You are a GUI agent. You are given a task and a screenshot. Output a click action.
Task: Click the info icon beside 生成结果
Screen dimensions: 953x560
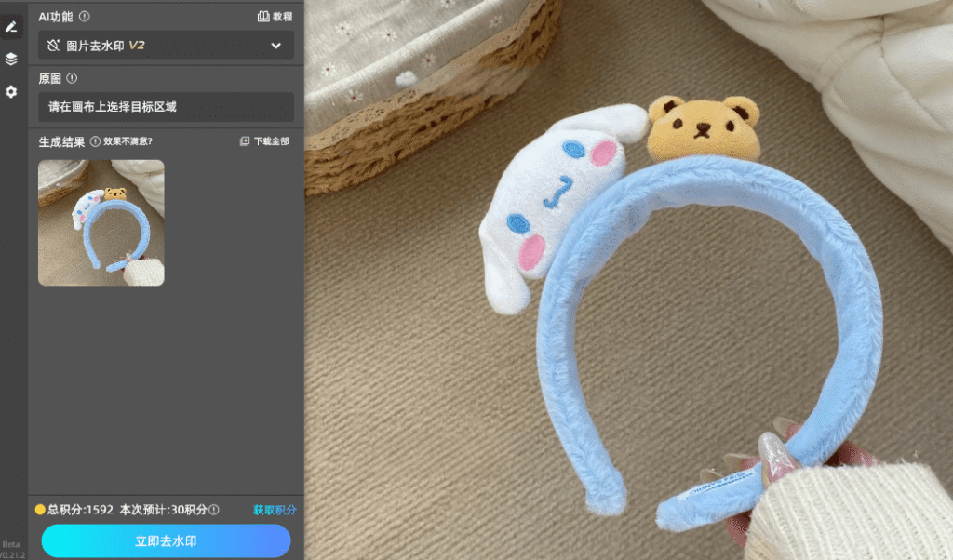(x=95, y=141)
